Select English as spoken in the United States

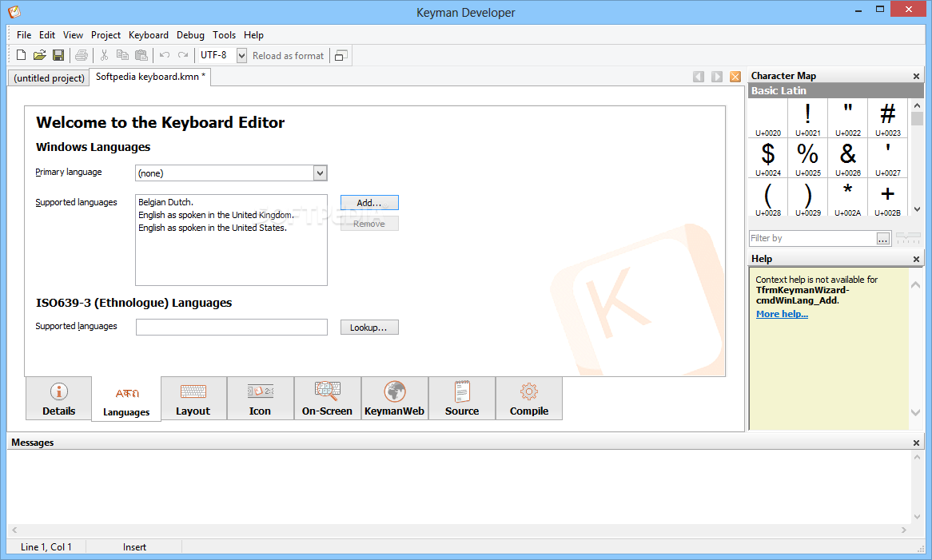tap(212, 228)
